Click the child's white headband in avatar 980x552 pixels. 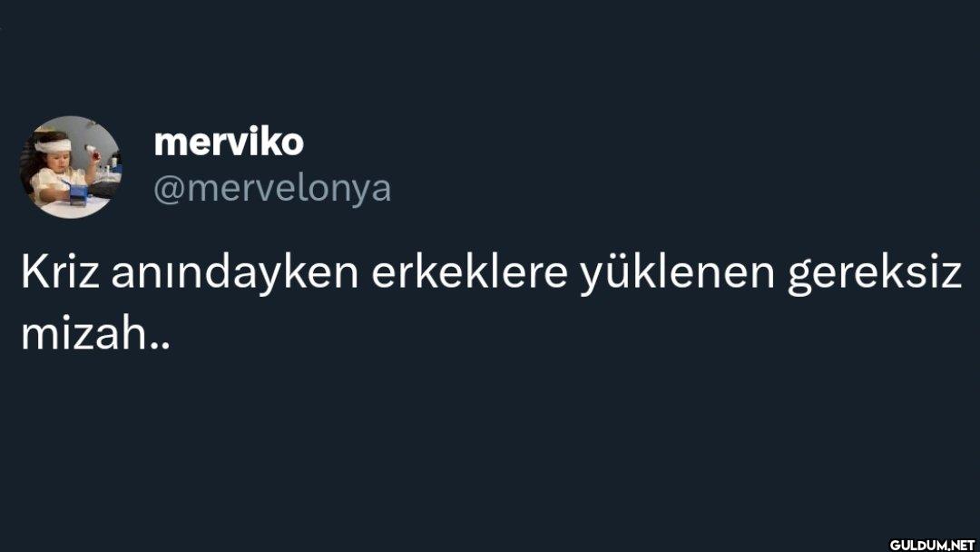(x=53, y=145)
